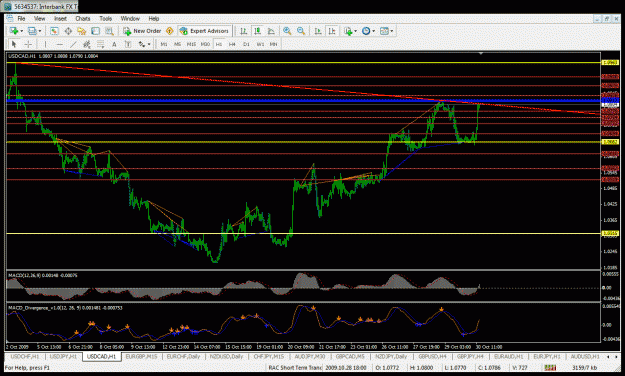
Task: Click the connection status bars icon in status bar
Action: 550,367
